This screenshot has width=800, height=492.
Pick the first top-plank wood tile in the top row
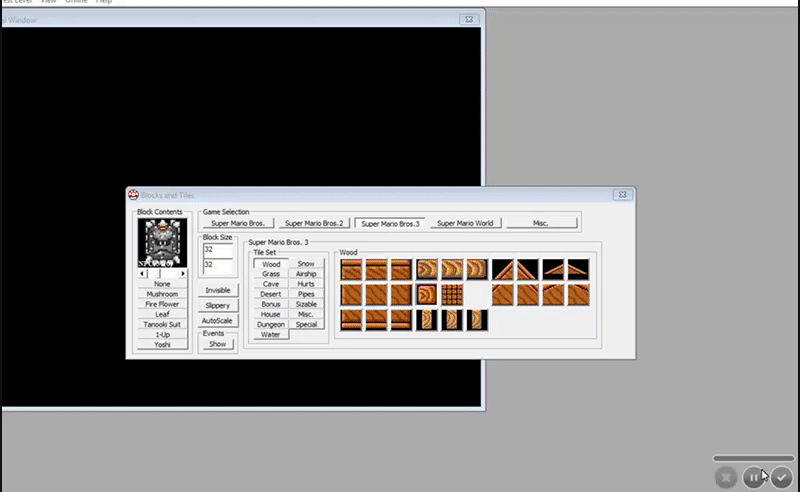pyautogui.click(x=351, y=269)
